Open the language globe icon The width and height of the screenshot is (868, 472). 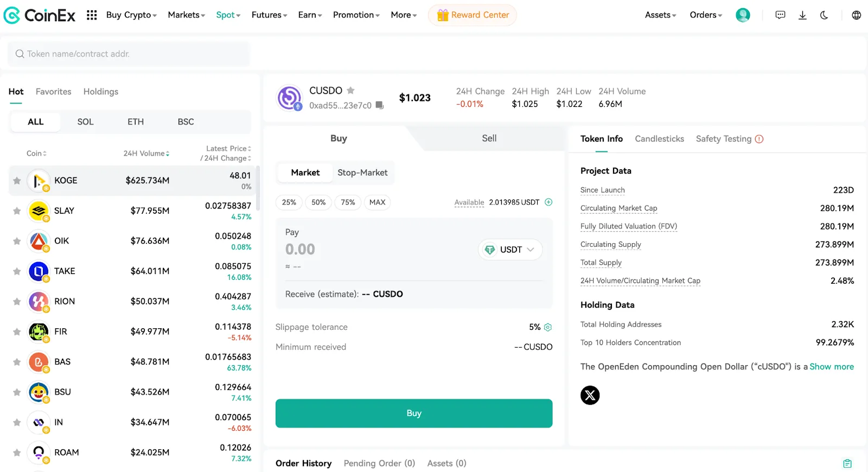coord(856,15)
